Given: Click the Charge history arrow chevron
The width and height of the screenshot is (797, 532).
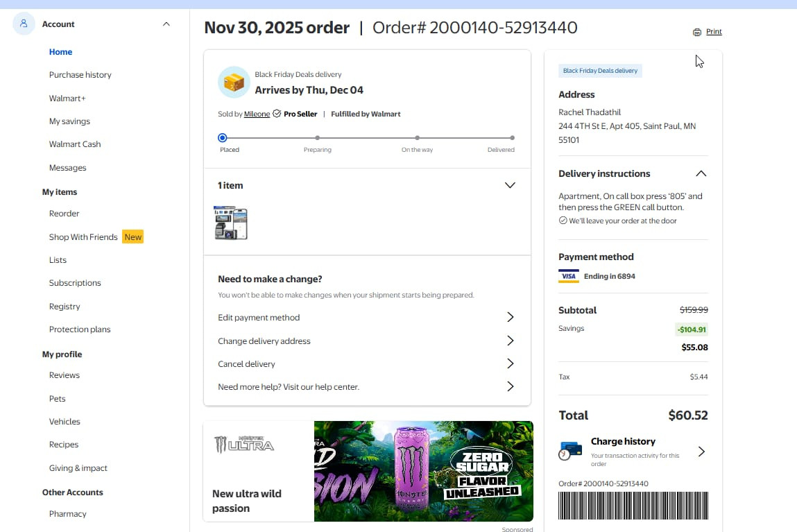Looking at the screenshot, I should [x=701, y=452].
